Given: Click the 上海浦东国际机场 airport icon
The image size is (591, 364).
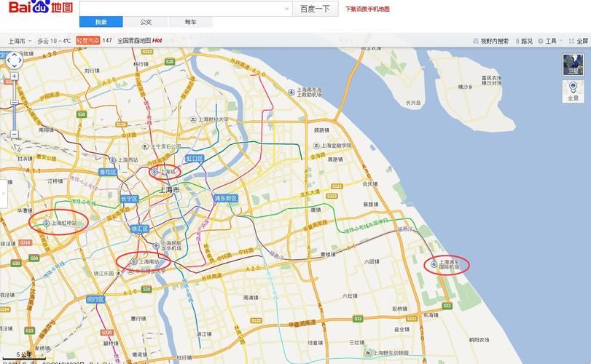Looking at the screenshot, I should click(x=434, y=264).
